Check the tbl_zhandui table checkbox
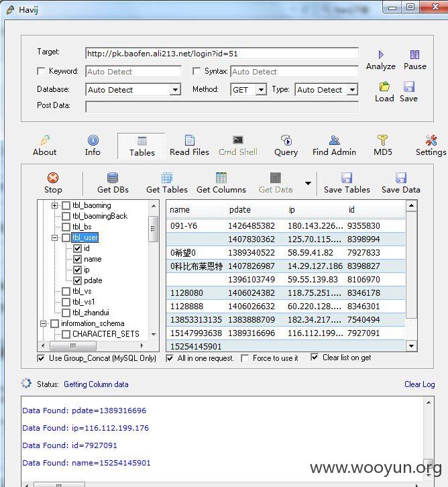448x487 pixels. click(x=66, y=313)
